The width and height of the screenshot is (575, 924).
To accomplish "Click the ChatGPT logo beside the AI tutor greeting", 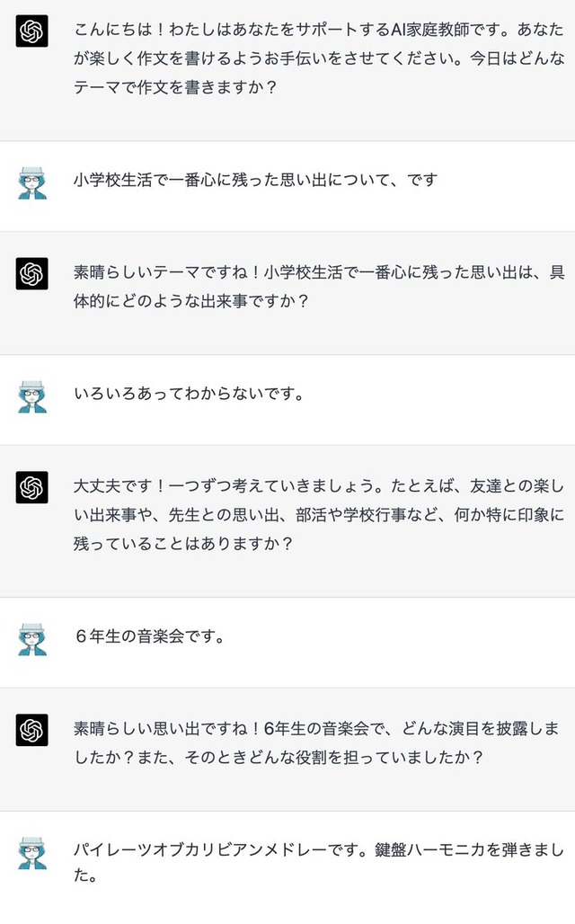I will [x=31, y=31].
